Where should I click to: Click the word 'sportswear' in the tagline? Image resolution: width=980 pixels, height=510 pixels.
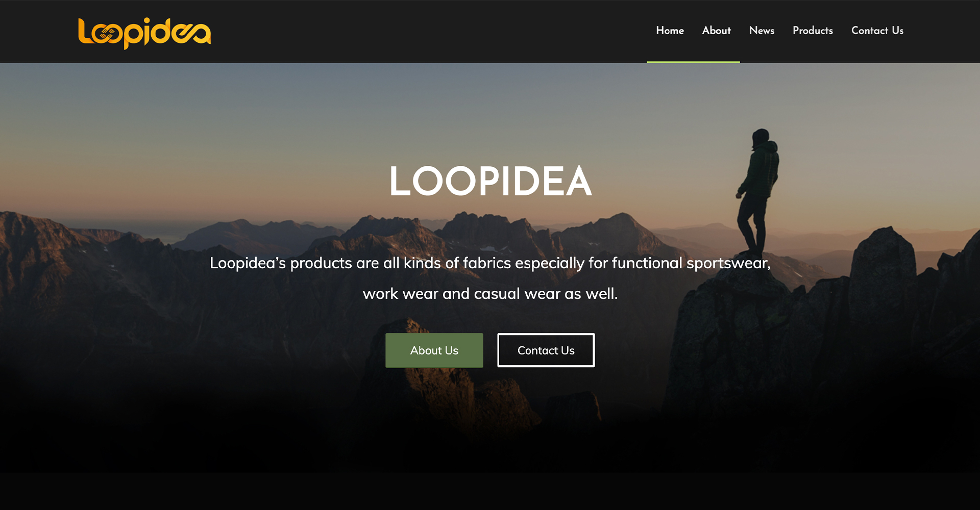click(x=727, y=263)
